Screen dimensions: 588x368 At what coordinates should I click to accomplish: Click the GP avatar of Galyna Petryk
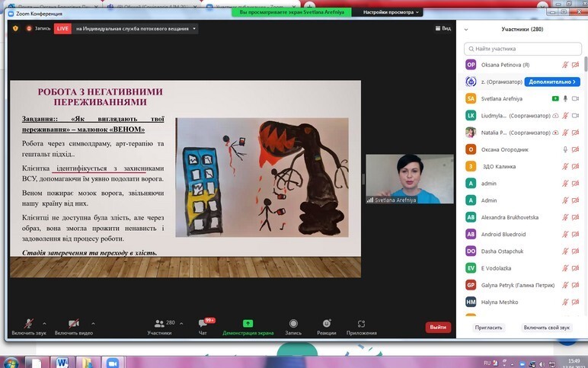tap(471, 285)
